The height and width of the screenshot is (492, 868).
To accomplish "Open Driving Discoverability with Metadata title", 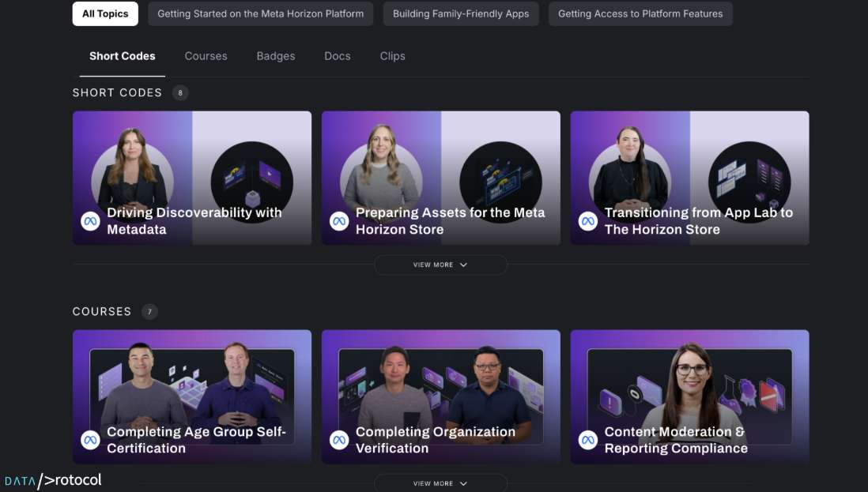I will tap(194, 221).
